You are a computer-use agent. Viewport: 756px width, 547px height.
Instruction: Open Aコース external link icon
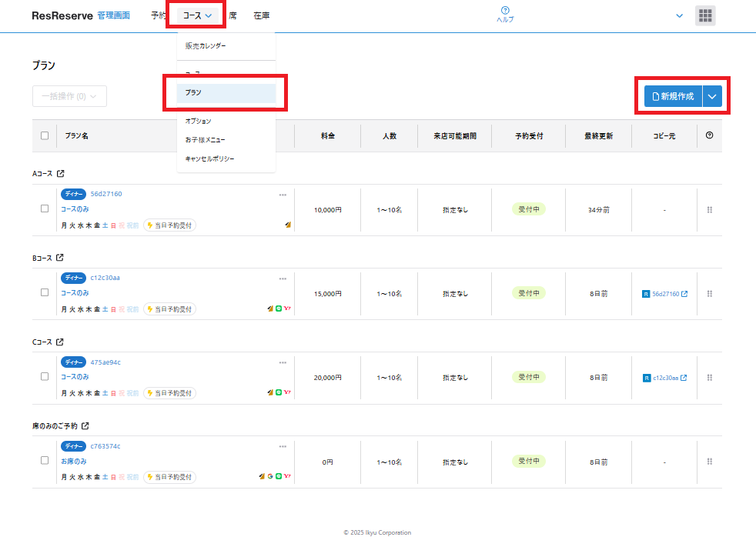click(60, 174)
